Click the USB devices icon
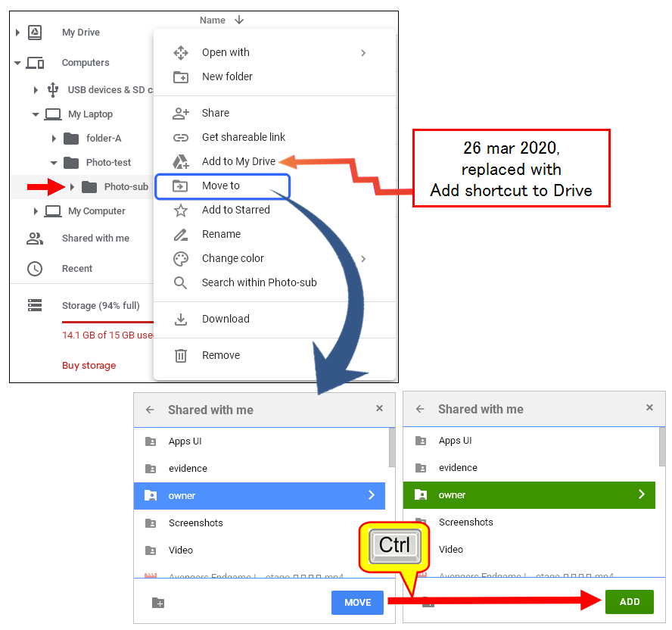672x630 pixels. coord(53,89)
